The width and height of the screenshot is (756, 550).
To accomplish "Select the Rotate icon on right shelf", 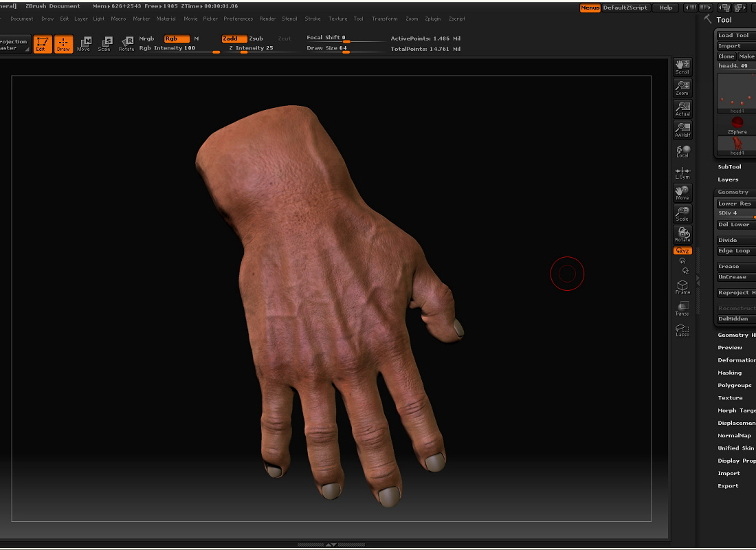I will 682,234.
